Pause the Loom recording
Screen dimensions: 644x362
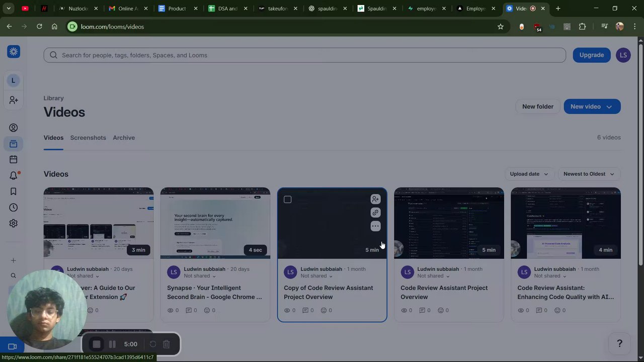click(x=112, y=344)
